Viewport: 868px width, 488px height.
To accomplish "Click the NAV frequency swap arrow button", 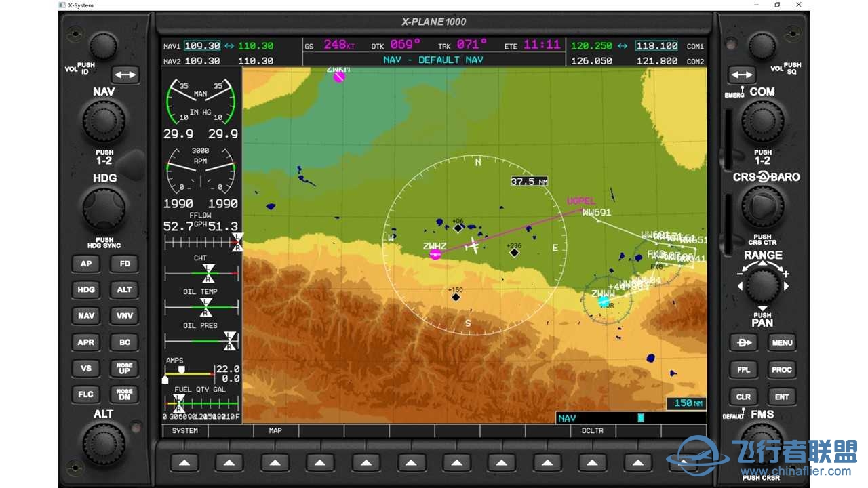I will click(x=125, y=75).
